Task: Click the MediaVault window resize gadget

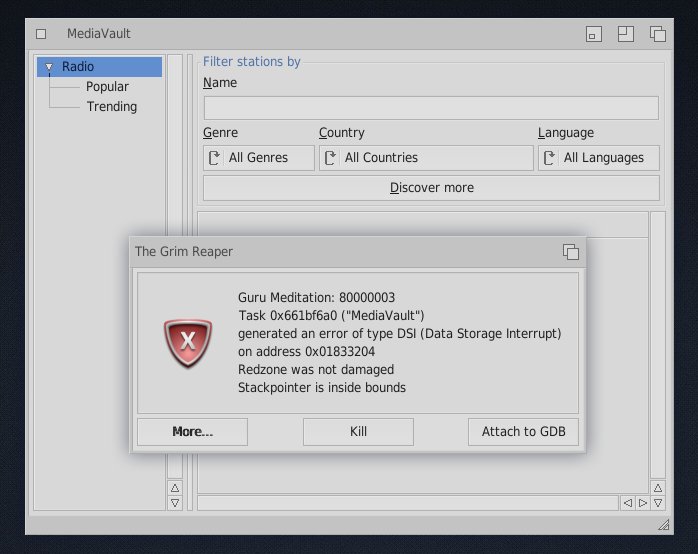Action: coord(664,525)
